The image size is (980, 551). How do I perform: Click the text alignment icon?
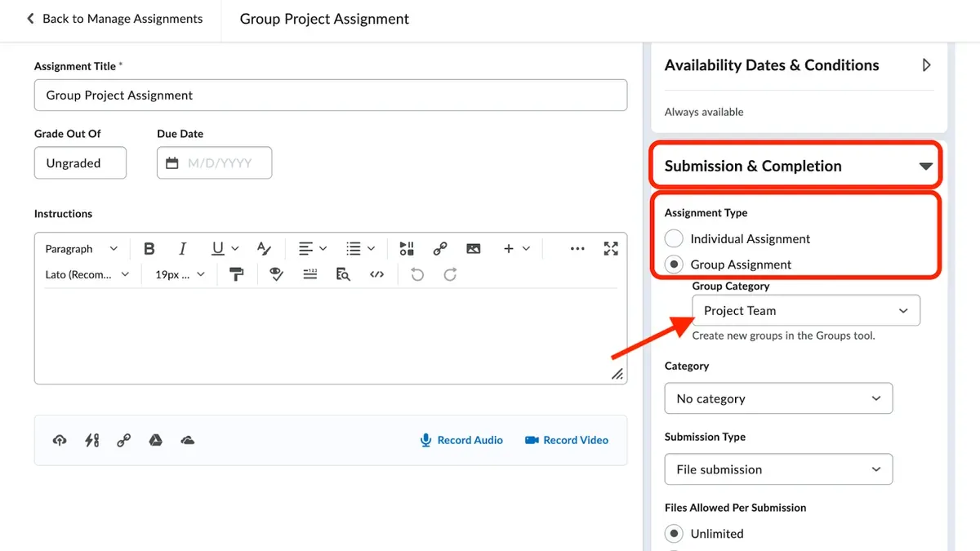(305, 249)
